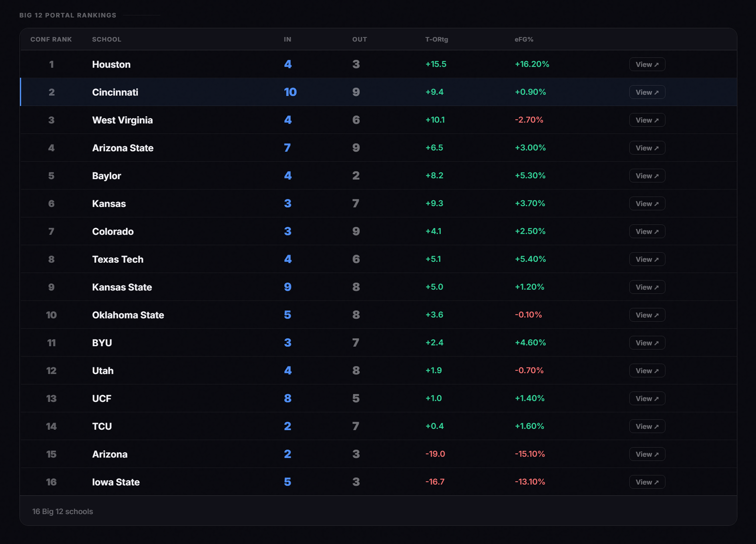Screen dimensions: 756x544
Task: Click West Virginia's -2.70% eFG value
Action: click(529, 120)
